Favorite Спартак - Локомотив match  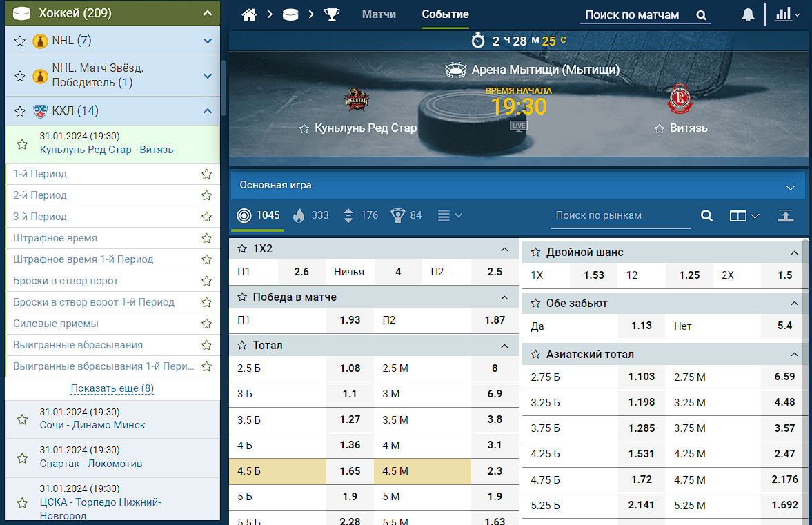pos(22,457)
